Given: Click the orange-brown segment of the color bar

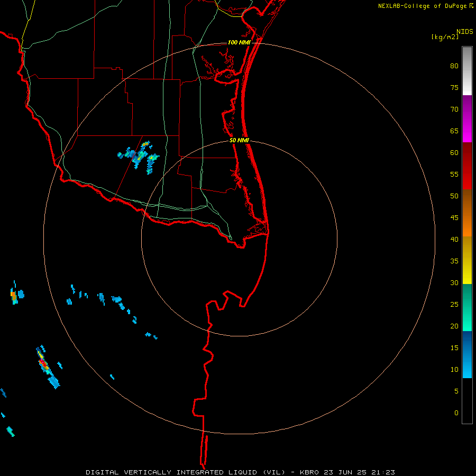Looking at the screenshot, I should click(467, 213).
